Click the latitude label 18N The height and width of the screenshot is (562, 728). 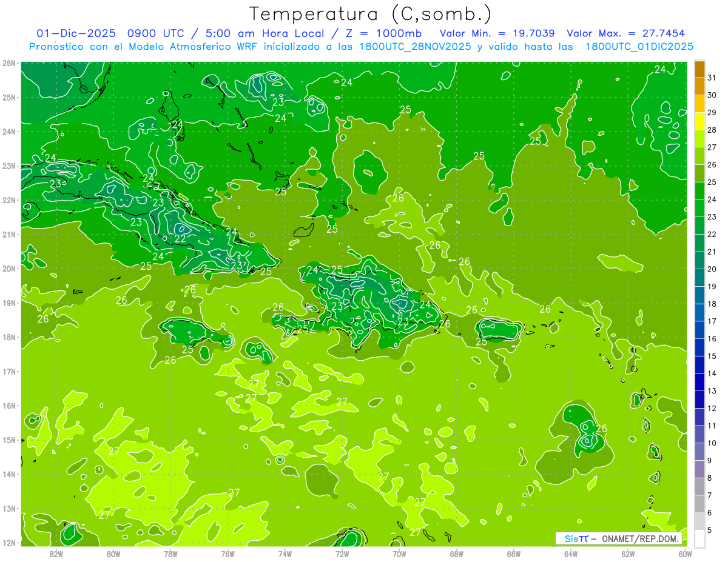tap(8, 337)
